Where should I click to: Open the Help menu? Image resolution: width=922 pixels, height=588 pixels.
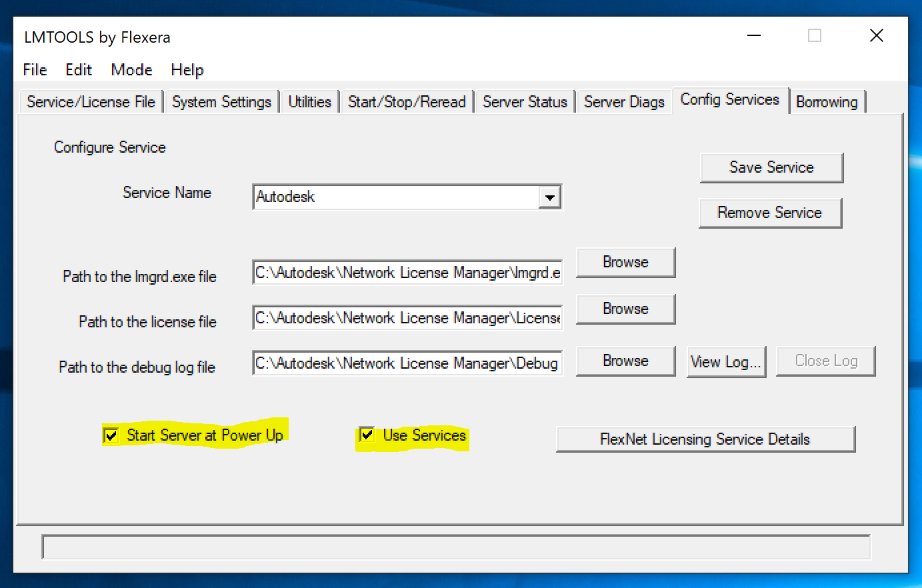(187, 70)
